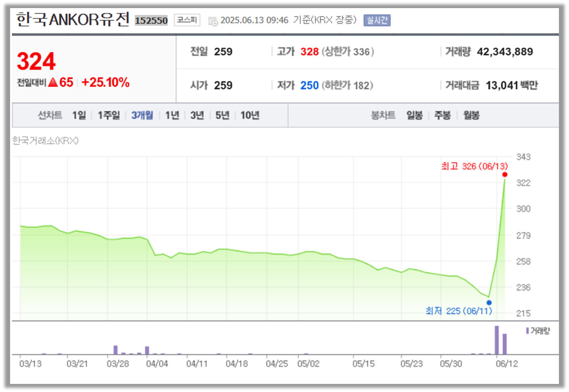Open the 주봉 candlestick chart
The height and width of the screenshot is (392, 569).
(x=442, y=115)
